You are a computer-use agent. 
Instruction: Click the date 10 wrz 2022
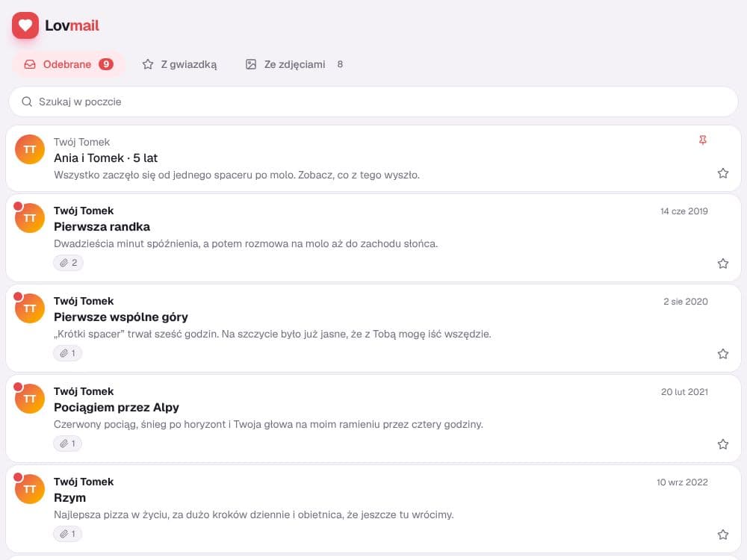coord(682,482)
